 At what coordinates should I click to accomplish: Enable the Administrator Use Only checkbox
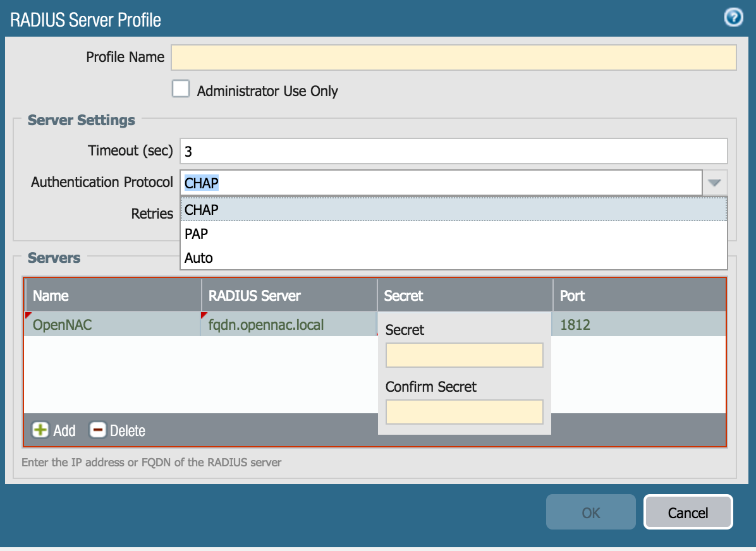click(181, 89)
